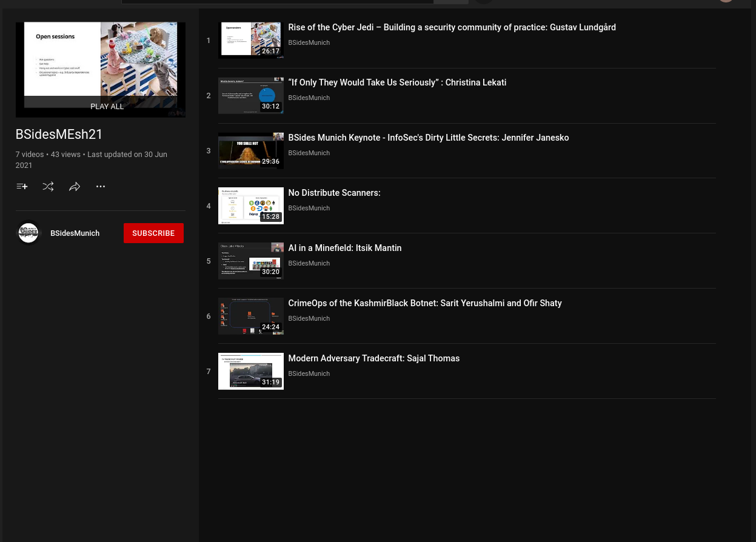756x542 pixels.
Task: Open Rise of the Cyber Jedi video thumbnail
Action: [250, 41]
